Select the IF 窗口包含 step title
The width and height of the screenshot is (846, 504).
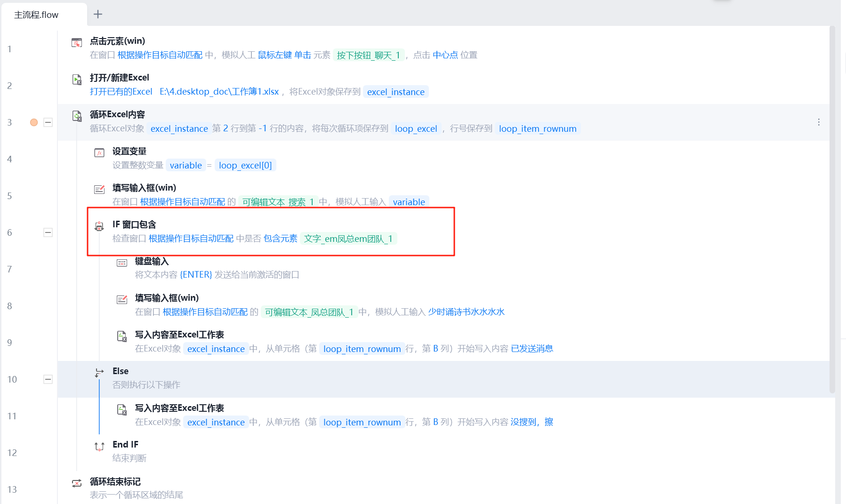pyautogui.click(x=134, y=224)
